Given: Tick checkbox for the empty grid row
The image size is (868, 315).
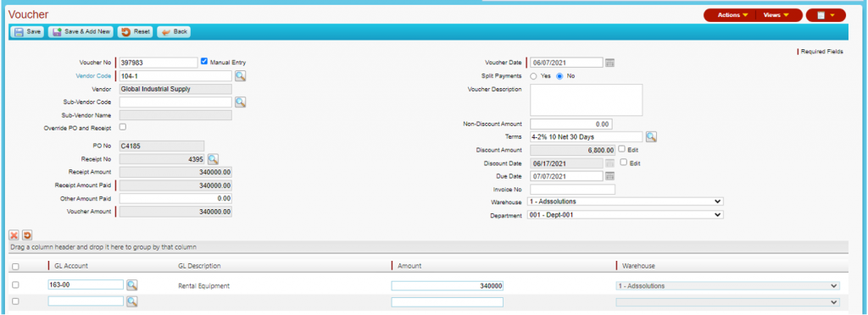Looking at the screenshot, I should pyautogui.click(x=15, y=301).
